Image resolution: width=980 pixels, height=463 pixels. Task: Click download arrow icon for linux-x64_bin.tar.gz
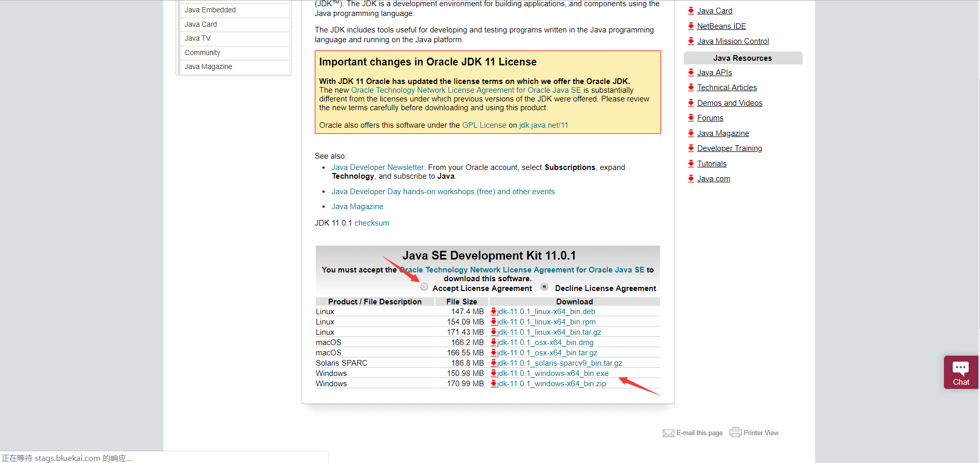[494, 332]
